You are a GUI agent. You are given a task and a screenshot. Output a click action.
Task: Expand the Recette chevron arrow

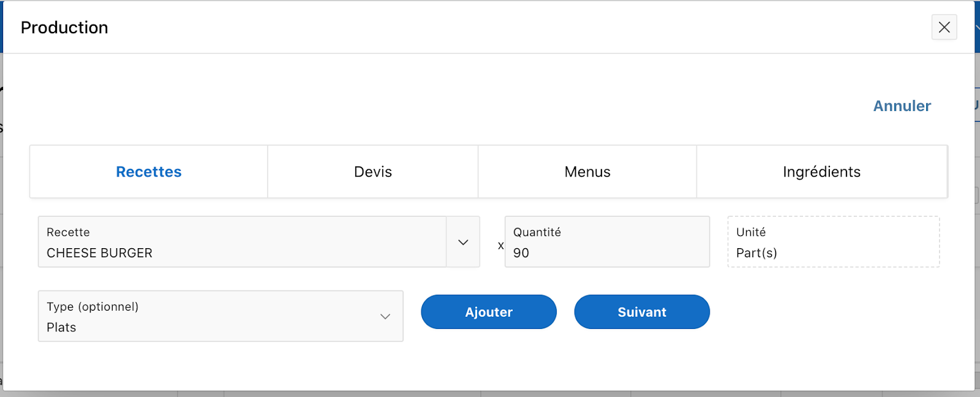coord(463,242)
